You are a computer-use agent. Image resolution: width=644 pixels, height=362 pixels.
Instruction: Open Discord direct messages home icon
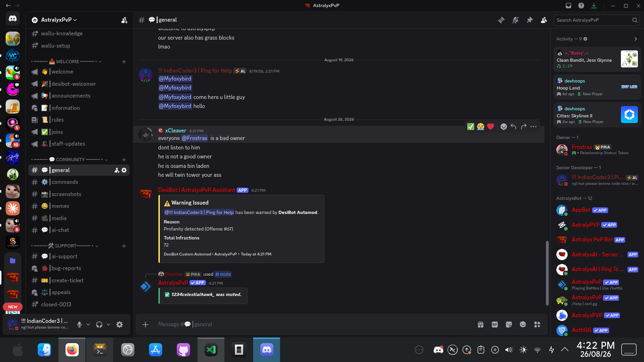[x=13, y=19]
